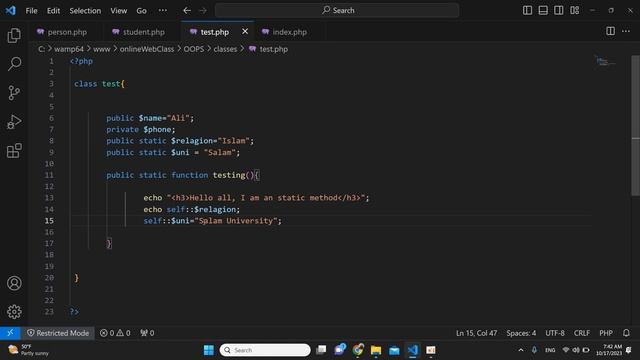Go forward with the right arrow
Viewport: 640px width, 360px height.
(203, 11)
